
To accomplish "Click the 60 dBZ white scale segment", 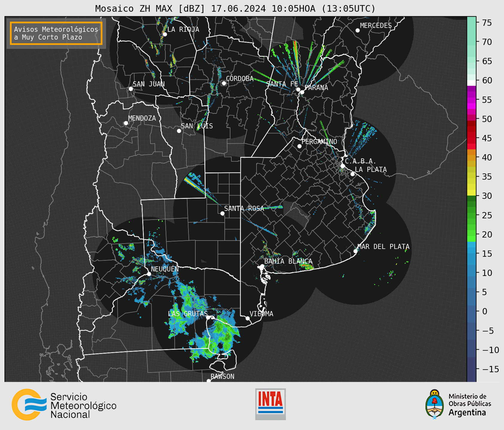I will pos(471,83).
